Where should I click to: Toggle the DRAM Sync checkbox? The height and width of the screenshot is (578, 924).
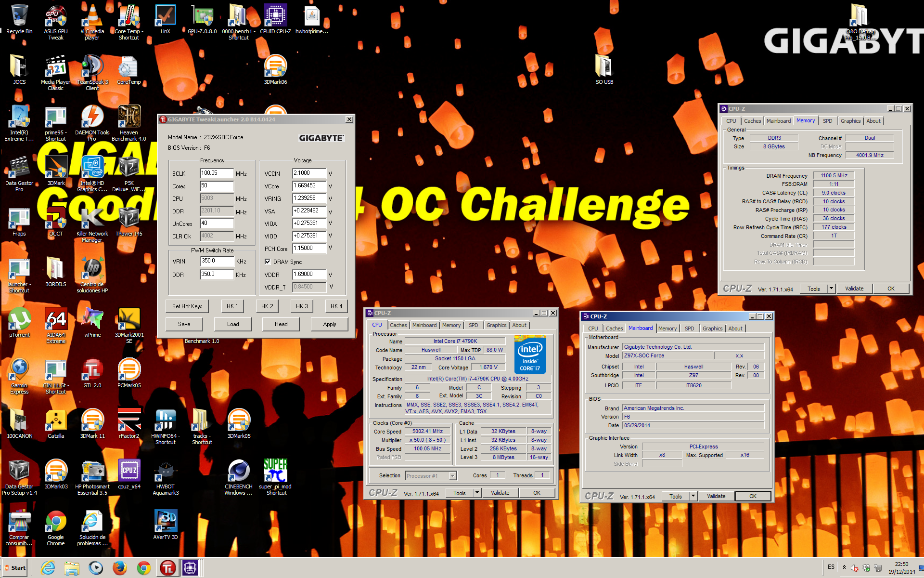pyautogui.click(x=268, y=262)
